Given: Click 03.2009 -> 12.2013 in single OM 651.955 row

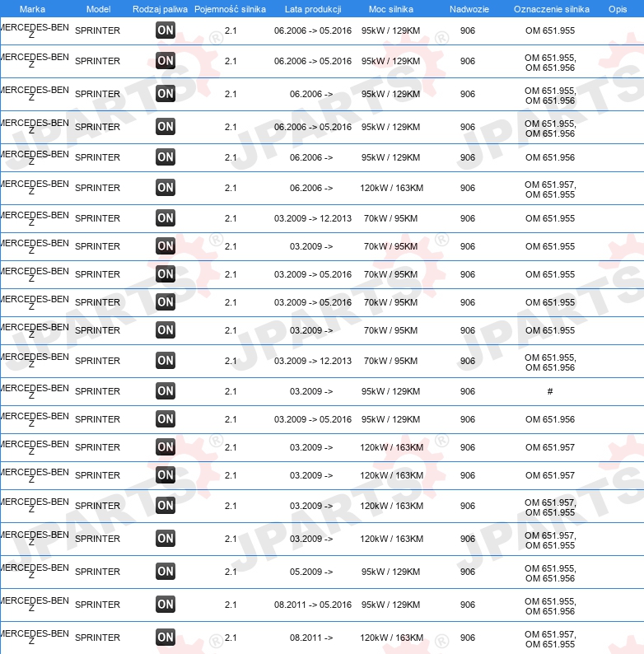Looking at the screenshot, I should (x=313, y=218).
